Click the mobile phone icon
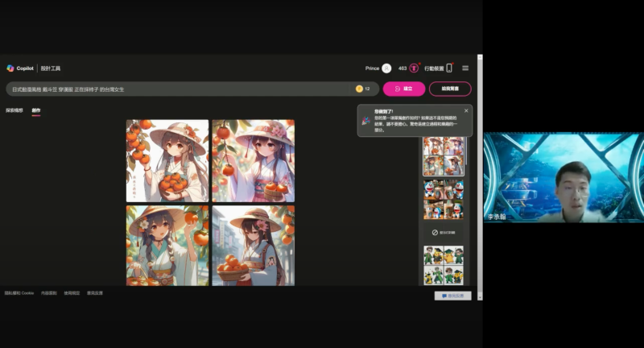 tap(449, 68)
